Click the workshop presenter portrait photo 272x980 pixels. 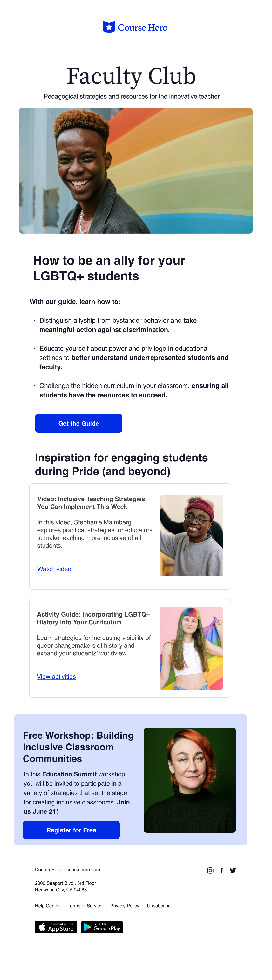coord(190,780)
